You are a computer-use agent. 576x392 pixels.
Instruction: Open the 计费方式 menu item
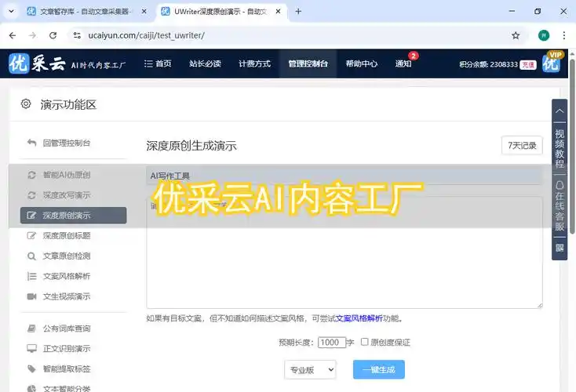(254, 64)
